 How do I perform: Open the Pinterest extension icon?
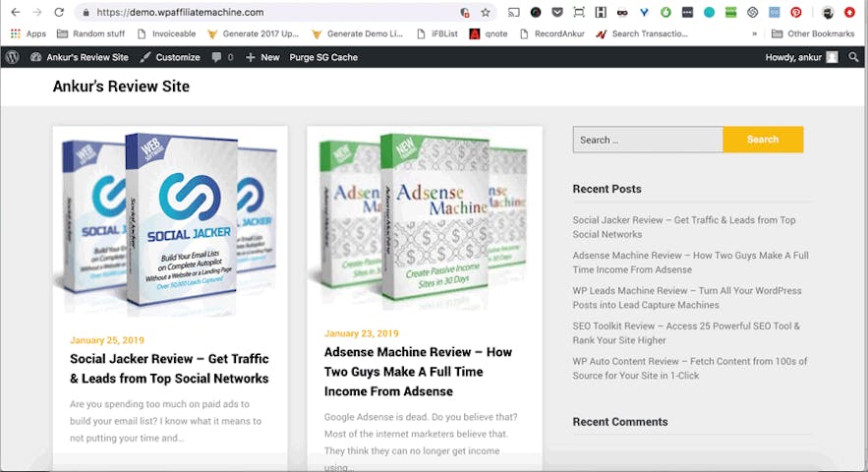795,13
